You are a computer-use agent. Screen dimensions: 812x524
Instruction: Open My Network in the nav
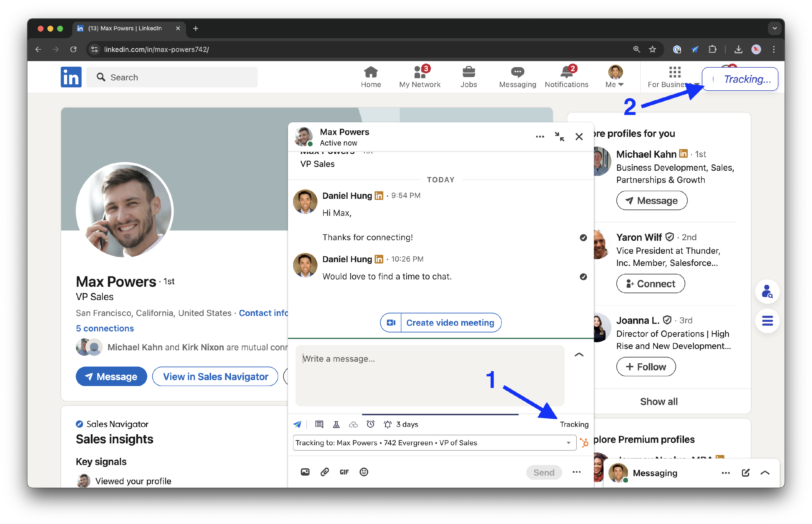pyautogui.click(x=420, y=77)
